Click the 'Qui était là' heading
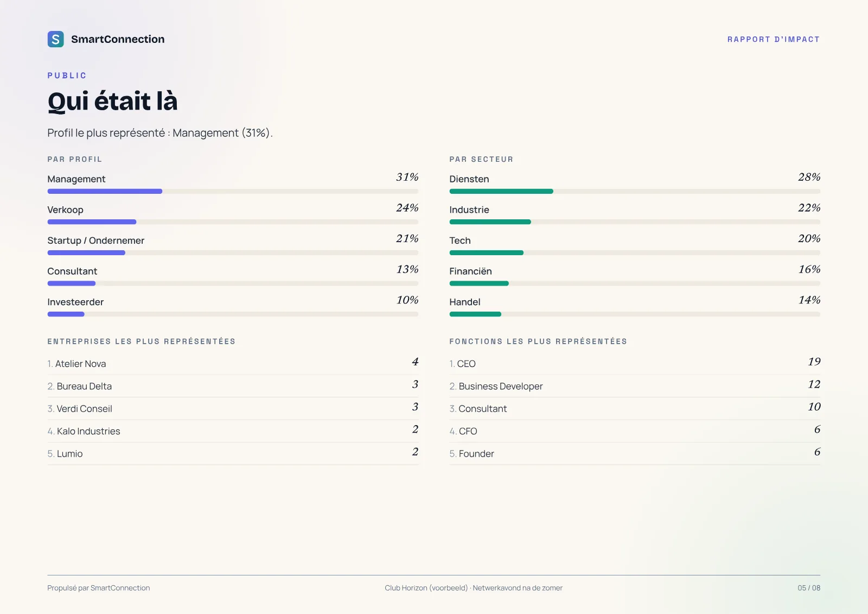The height and width of the screenshot is (614, 868). (112, 102)
